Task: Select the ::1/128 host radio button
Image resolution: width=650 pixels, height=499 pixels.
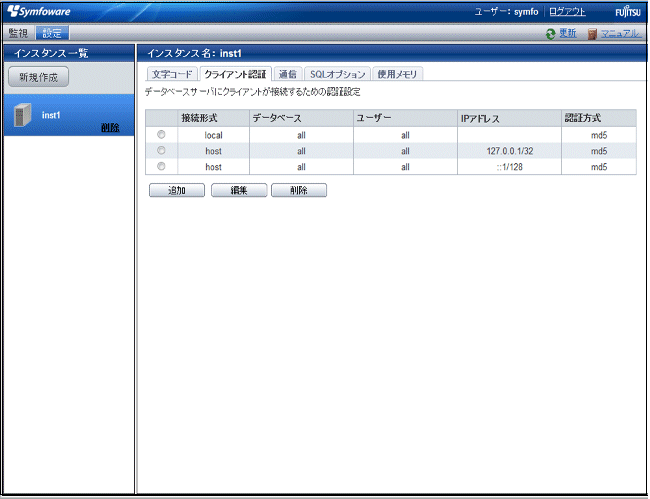Action: coord(161,166)
